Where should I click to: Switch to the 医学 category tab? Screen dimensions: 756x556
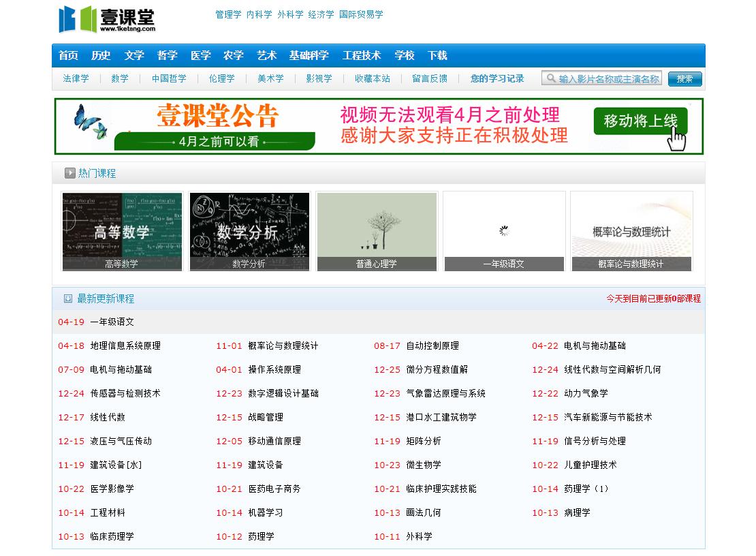(x=200, y=56)
